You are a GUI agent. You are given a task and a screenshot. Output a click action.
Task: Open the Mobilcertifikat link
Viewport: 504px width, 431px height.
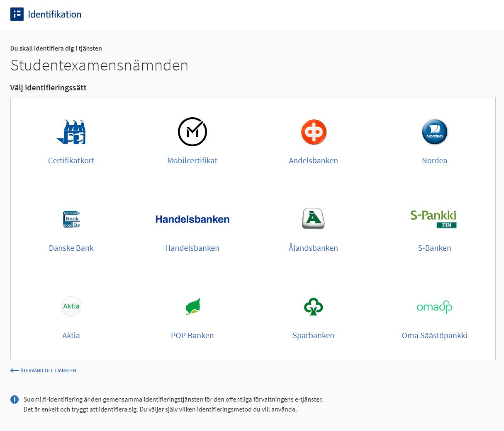[x=192, y=161]
